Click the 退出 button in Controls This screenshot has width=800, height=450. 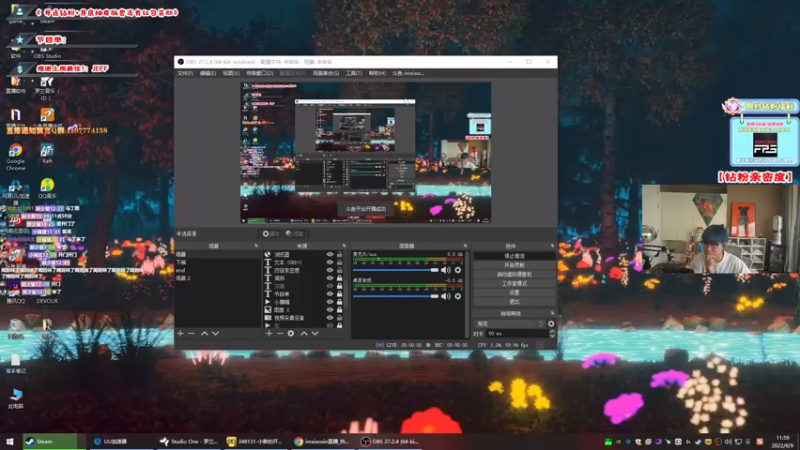coord(514,302)
